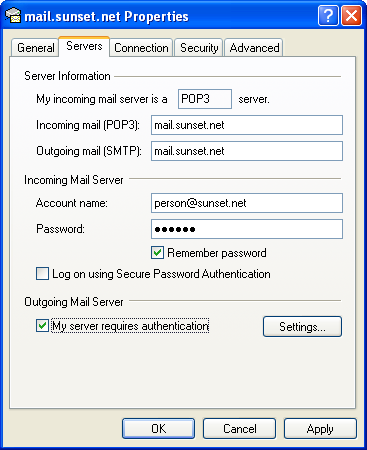The height and width of the screenshot is (450, 367).
Task: Focus the Incoming mail (POP3) field
Action: tap(247, 125)
